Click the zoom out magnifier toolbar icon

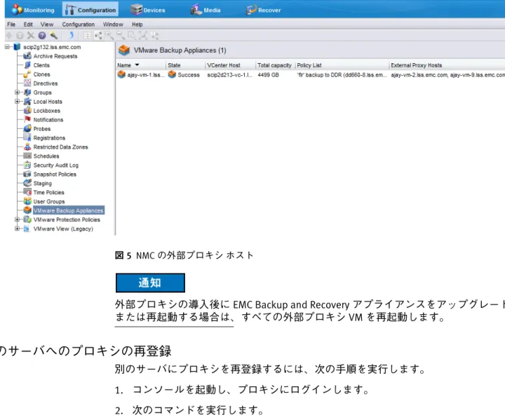pyautogui.click(x=121, y=36)
